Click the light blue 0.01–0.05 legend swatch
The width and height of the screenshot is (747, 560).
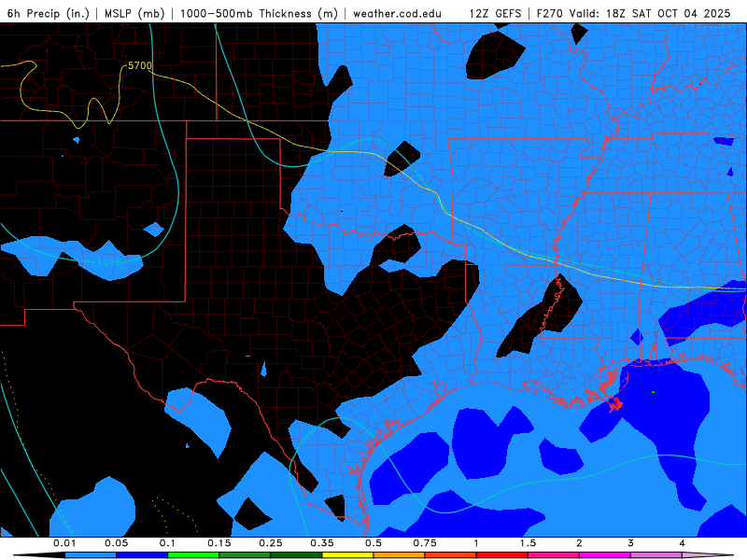click(x=91, y=555)
